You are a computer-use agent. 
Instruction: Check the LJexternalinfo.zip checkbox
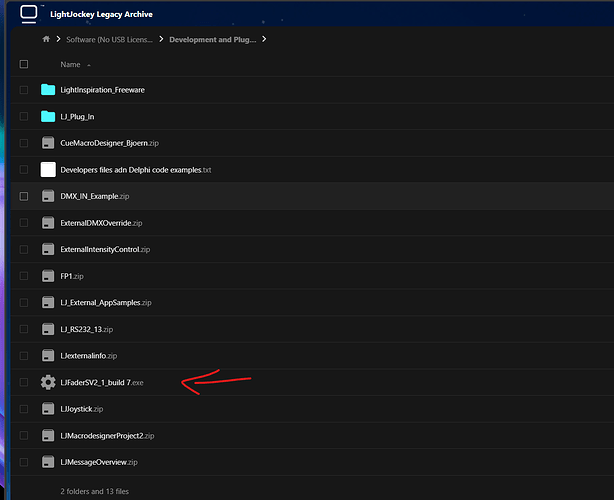24,356
